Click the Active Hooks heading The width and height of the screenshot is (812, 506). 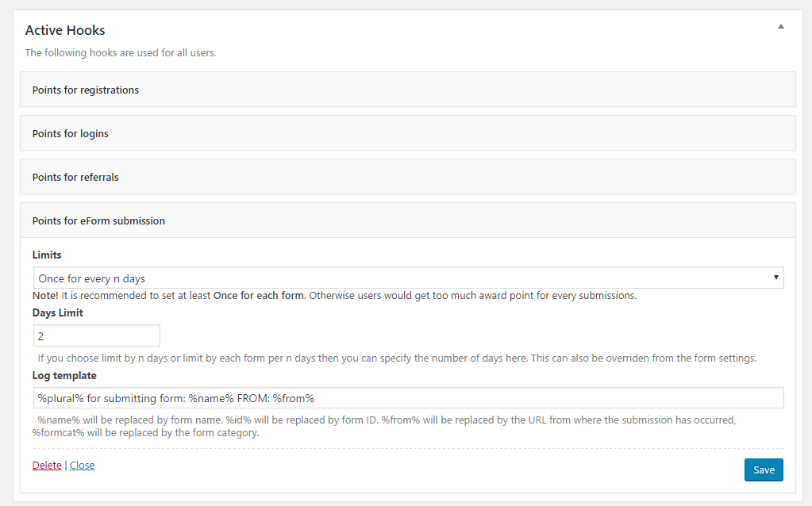tap(65, 30)
